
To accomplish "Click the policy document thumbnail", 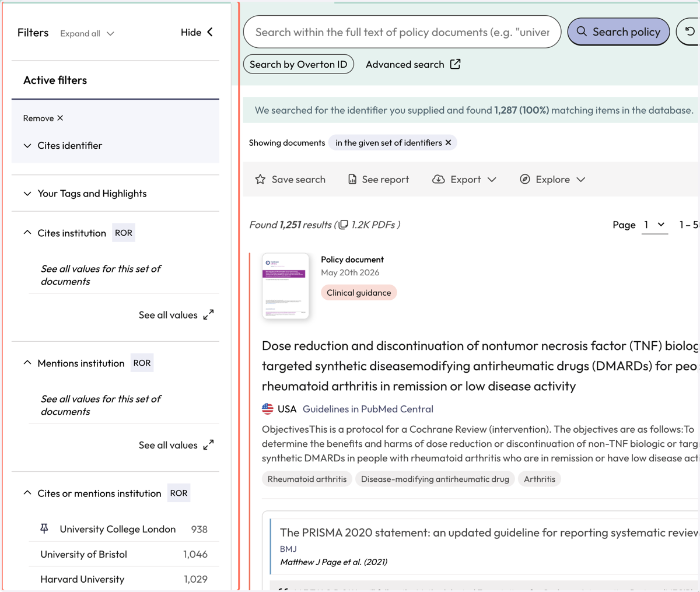I will (286, 286).
